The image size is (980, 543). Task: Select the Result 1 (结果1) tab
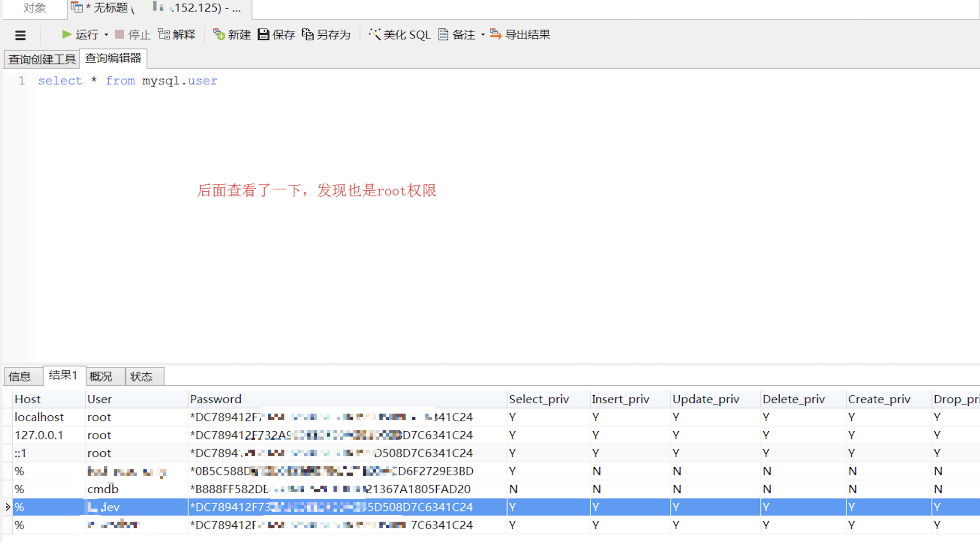pos(64,375)
